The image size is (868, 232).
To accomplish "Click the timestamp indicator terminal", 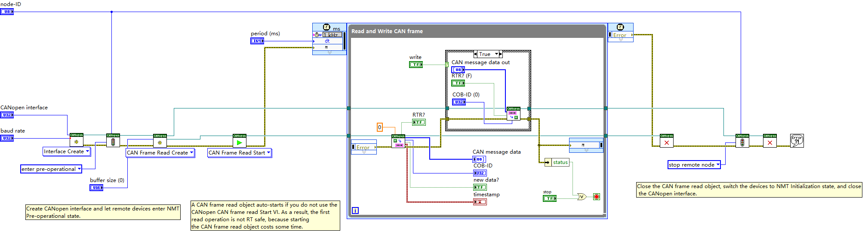I will pyautogui.click(x=480, y=202).
